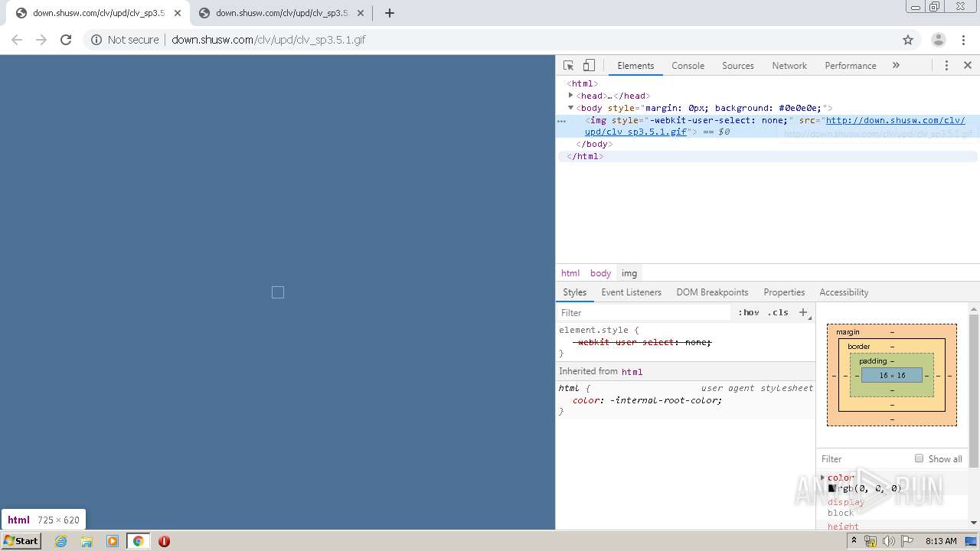View site information Not secure icon

(96, 40)
